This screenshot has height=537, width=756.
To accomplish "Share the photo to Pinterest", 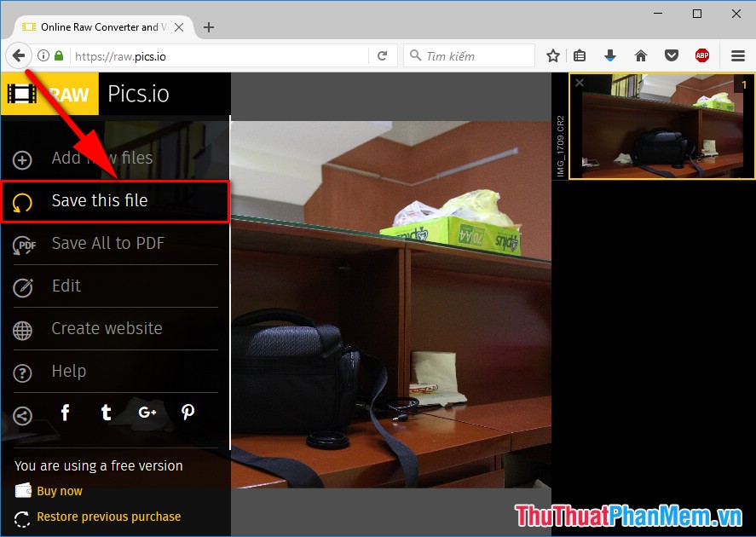I will tap(188, 413).
